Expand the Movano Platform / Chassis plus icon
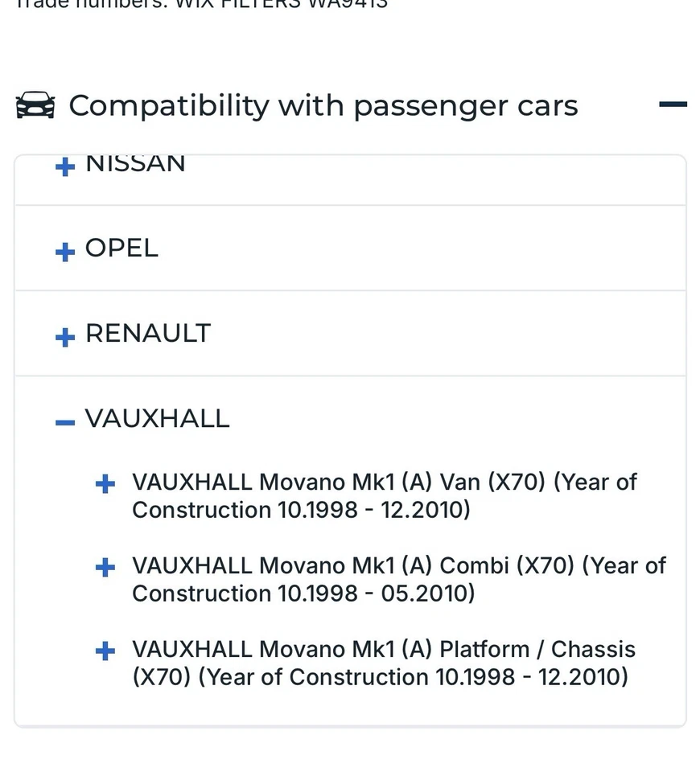Screen dimensions: 700x772 (105, 651)
